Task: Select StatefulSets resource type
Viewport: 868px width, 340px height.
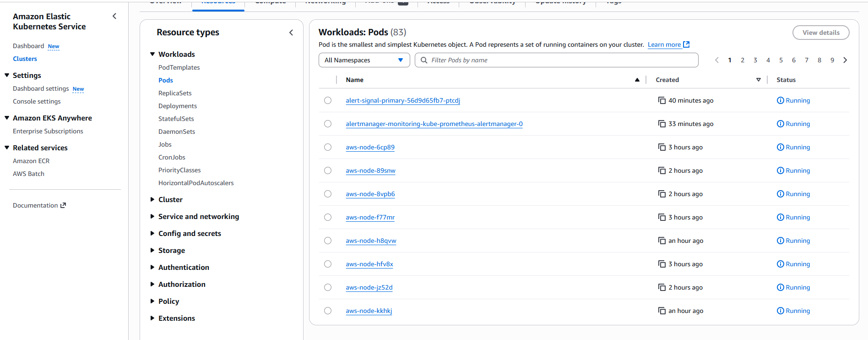Action: pos(176,119)
